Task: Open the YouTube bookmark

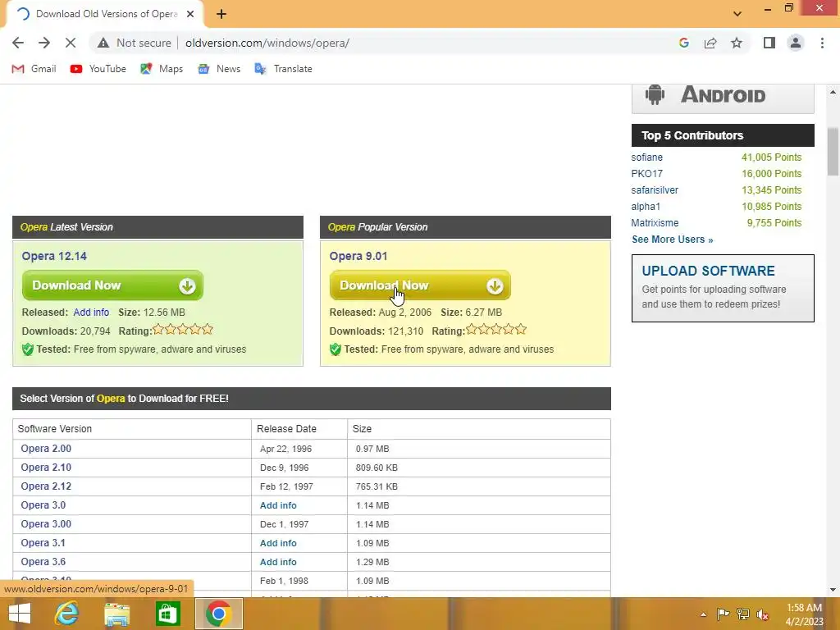Action: (98, 69)
